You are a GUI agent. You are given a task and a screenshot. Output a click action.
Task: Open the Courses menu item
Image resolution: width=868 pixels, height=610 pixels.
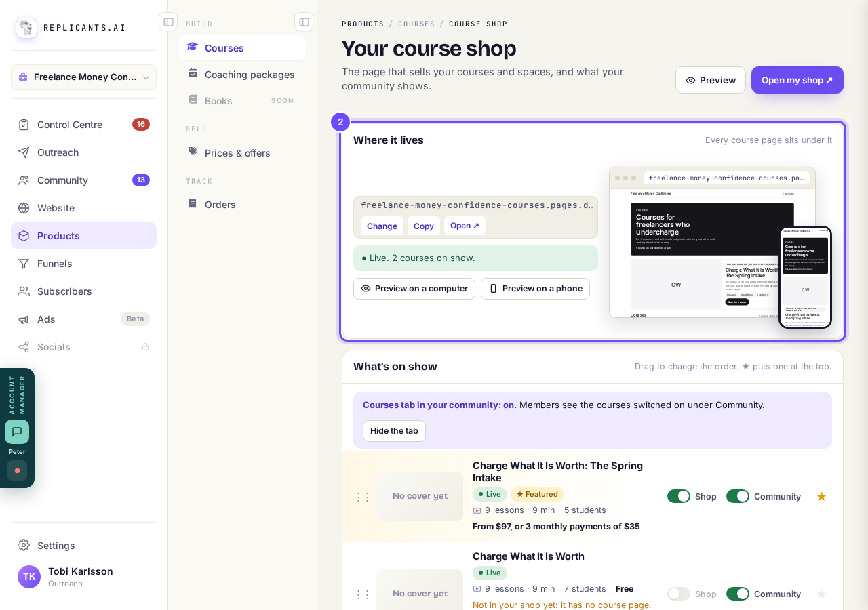243,48
